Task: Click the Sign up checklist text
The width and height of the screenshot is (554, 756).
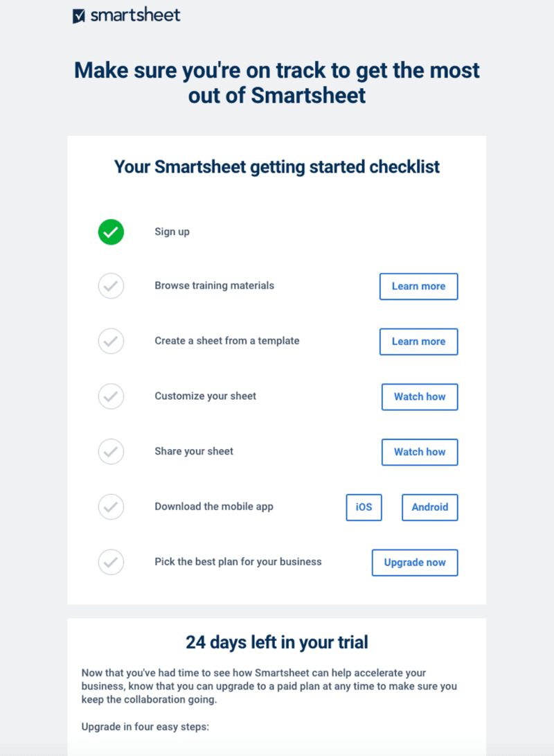Action: pyautogui.click(x=172, y=232)
